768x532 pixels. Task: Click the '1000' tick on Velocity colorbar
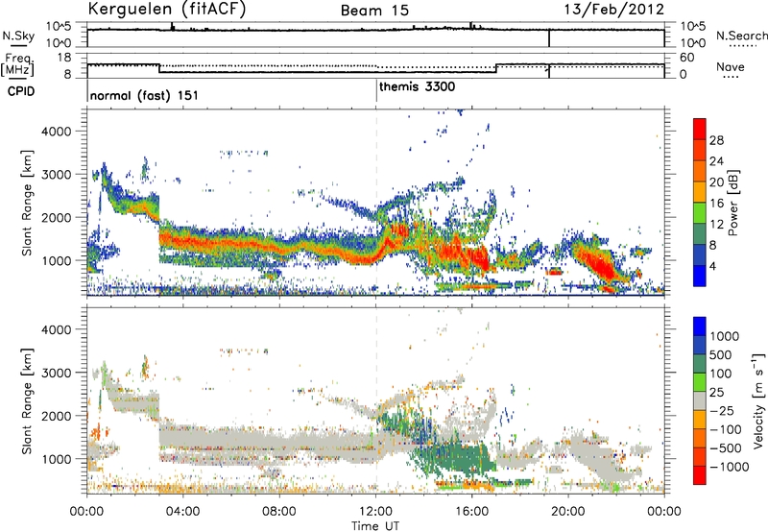(x=724, y=336)
